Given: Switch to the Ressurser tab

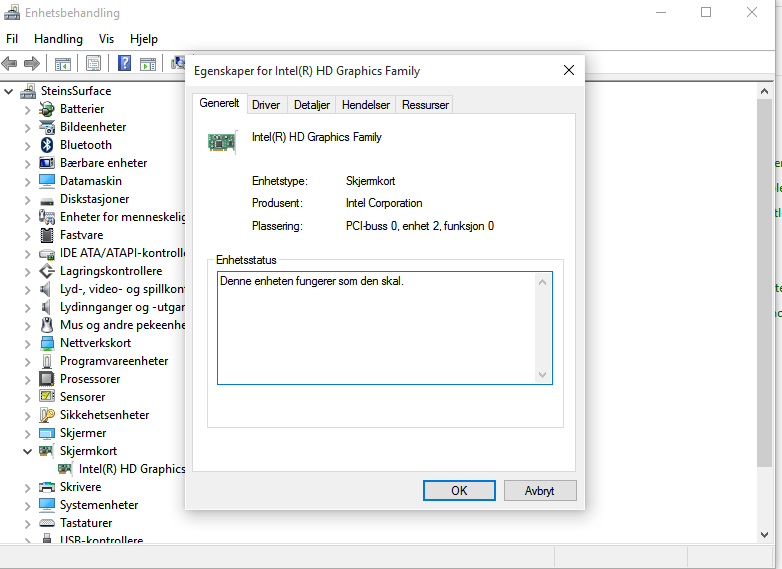Looking at the screenshot, I should (425, 105).
